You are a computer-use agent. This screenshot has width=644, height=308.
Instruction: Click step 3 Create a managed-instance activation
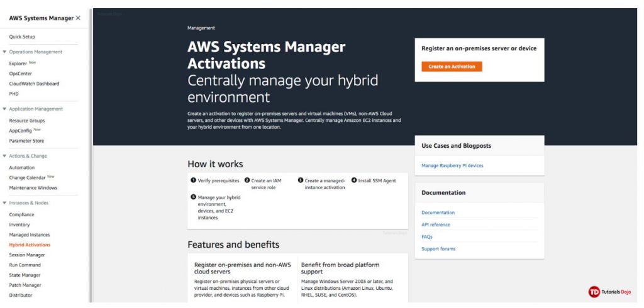[321, 184]
